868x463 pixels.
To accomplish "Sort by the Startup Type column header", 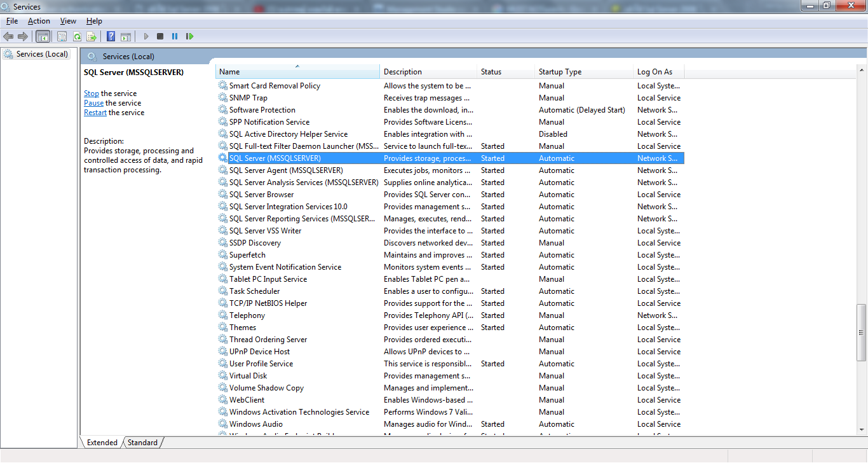I will point(584,71).
